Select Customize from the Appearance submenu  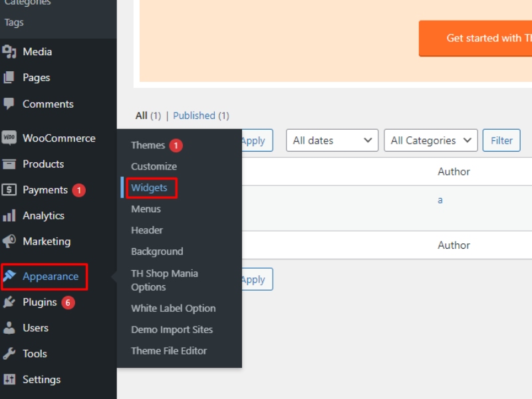pos(154,166)
